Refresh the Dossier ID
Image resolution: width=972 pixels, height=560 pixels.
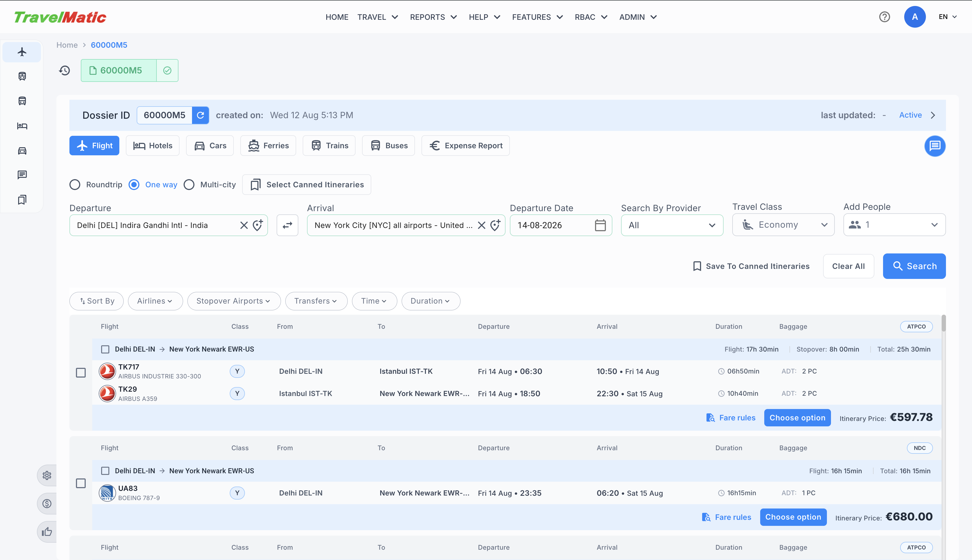point(200,115)
